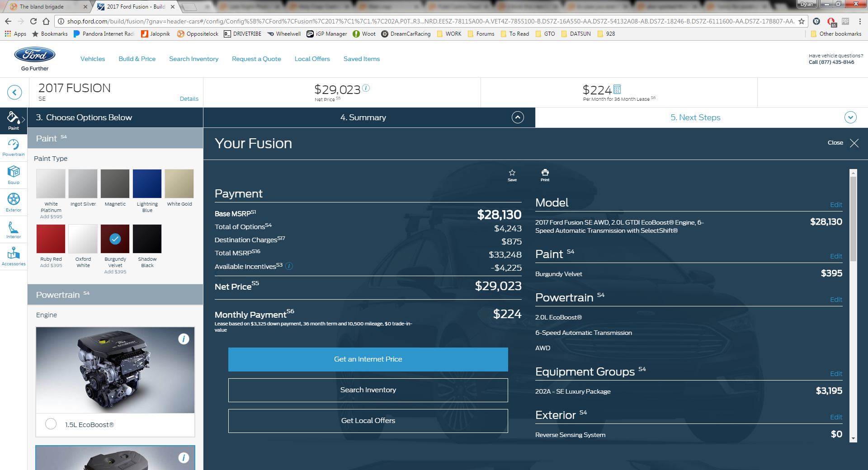Click the Get an Internet Price button
The image size is (868, 470).
(368, 359)
